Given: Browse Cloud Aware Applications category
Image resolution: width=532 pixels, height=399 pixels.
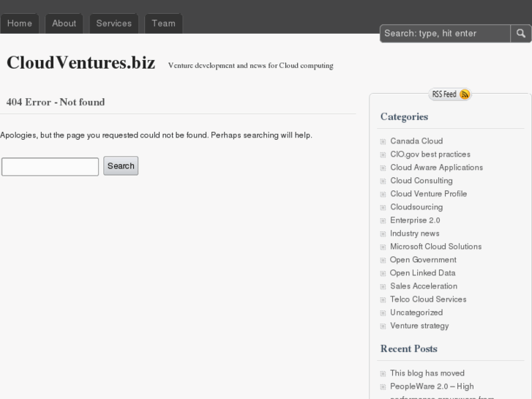Looking at the screenshot, I should 436,168.
